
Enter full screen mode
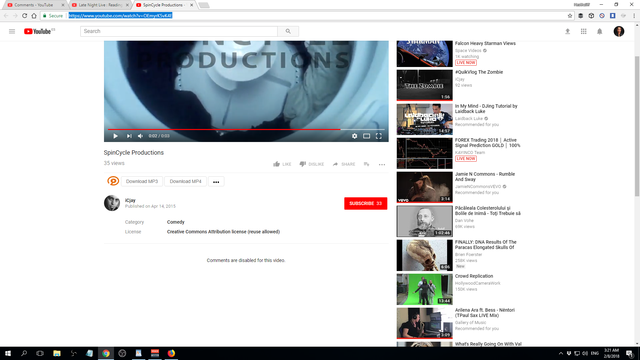[379, 136]
